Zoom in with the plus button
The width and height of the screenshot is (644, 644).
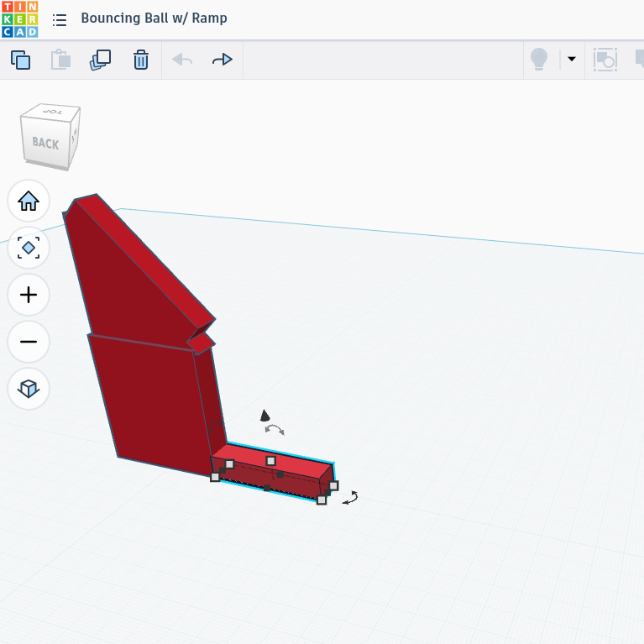point(29,295)
